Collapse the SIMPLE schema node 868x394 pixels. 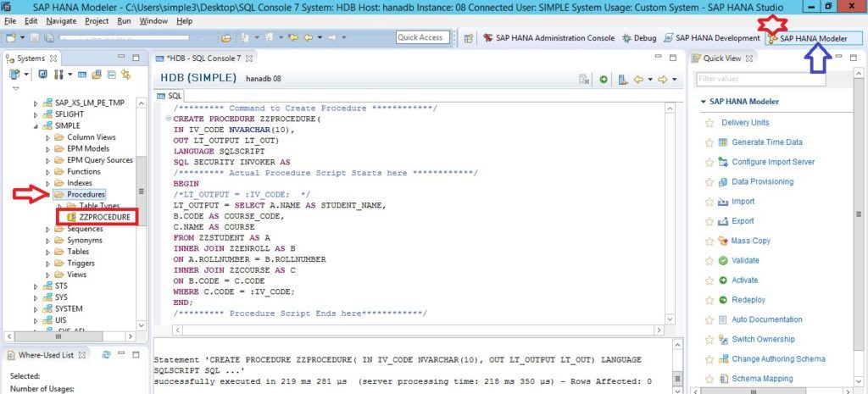tap(36, 126)
